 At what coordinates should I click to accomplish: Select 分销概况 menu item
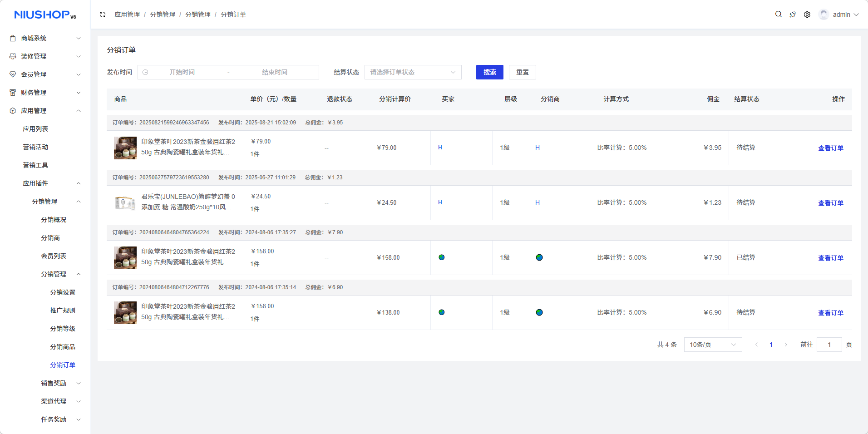tap(54, 220)
